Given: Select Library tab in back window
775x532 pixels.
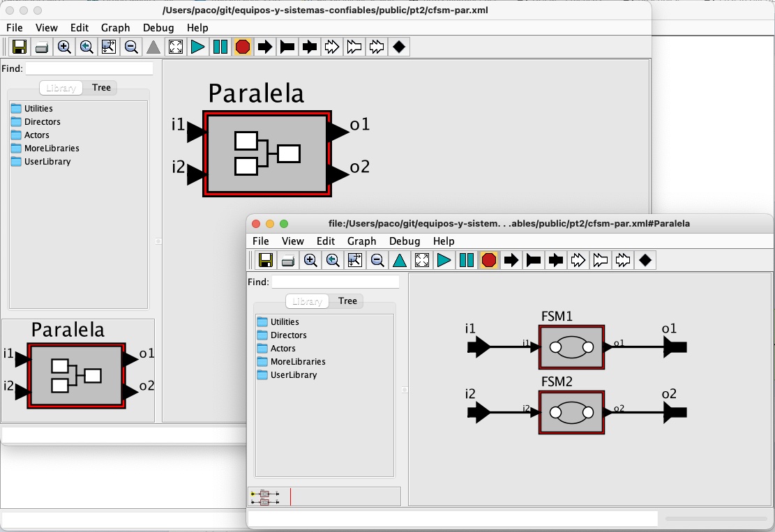Looking at the screenshot, I should pos(61,88).
